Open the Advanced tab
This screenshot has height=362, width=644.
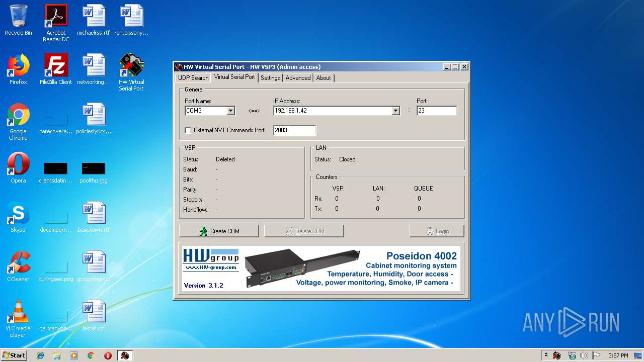pyautogui.click(x=298, y=78)
